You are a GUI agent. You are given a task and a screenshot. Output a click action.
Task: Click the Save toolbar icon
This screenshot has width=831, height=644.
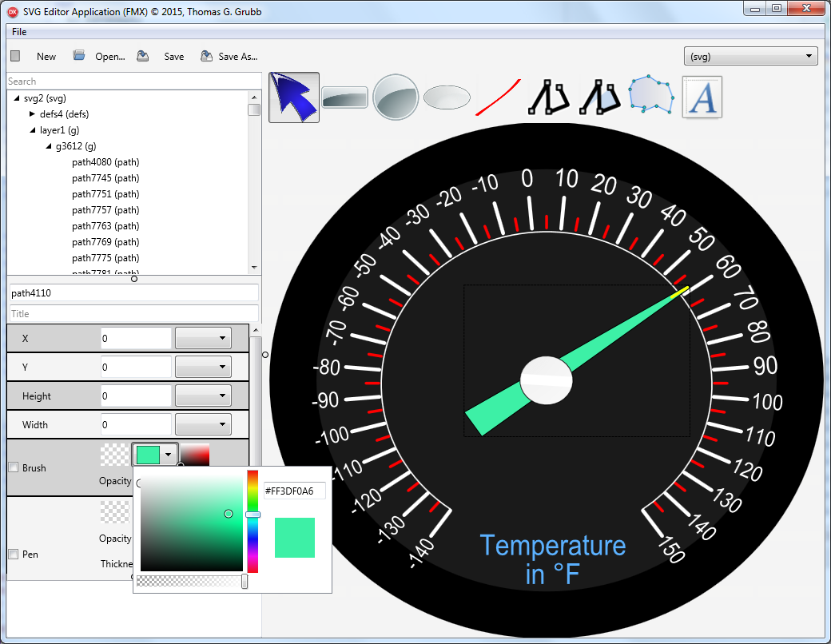163,56
